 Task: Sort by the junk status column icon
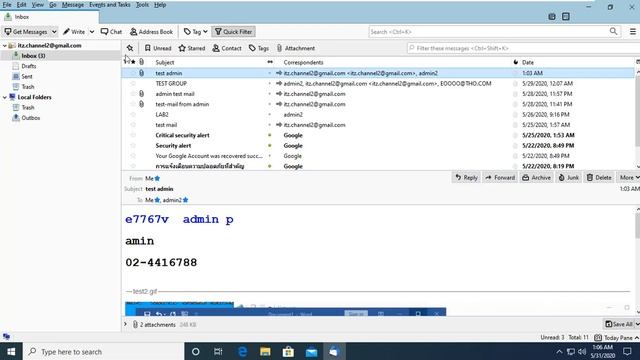coord(516,62)
